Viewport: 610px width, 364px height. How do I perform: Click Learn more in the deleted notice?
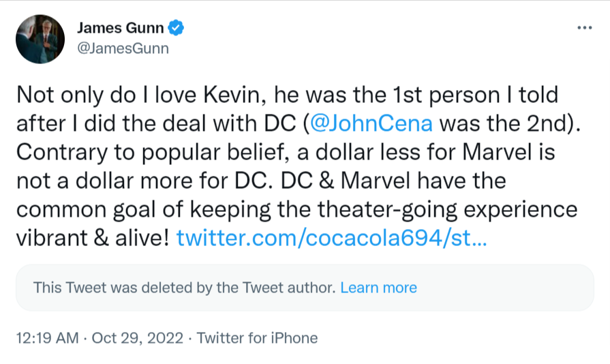(x=378, y=288)
